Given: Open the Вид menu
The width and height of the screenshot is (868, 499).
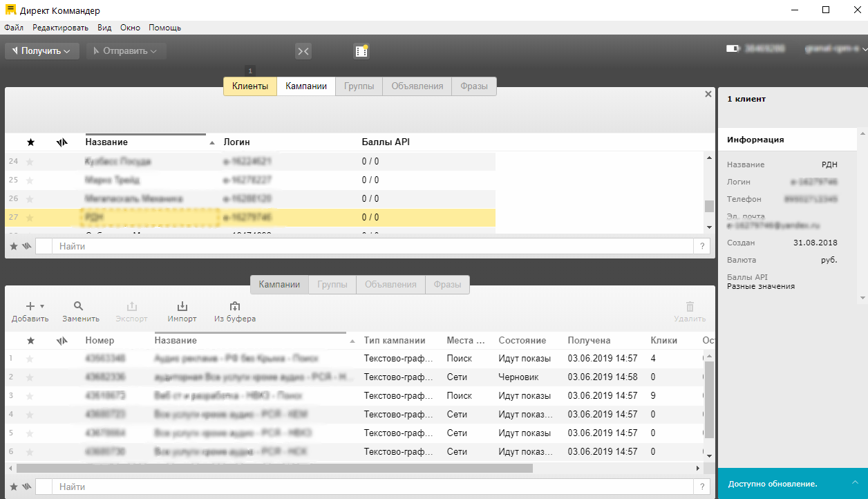Looking at the screenshot, I should pyautogui.click(x=104, y=28).
